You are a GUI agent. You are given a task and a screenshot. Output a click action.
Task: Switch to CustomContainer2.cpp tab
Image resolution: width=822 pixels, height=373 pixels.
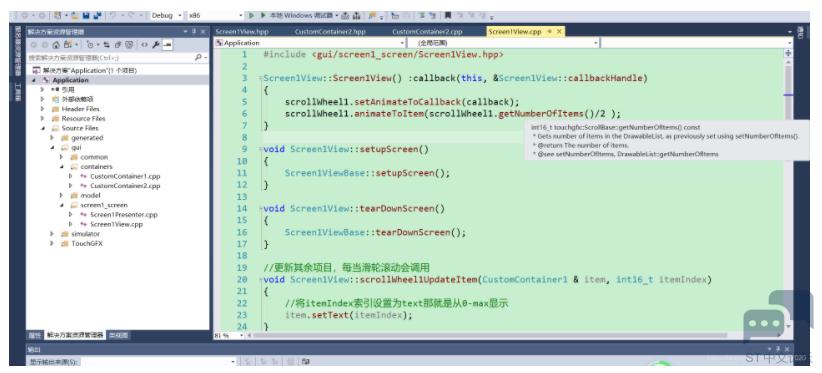pyautogui.click(x=427, y=32)
